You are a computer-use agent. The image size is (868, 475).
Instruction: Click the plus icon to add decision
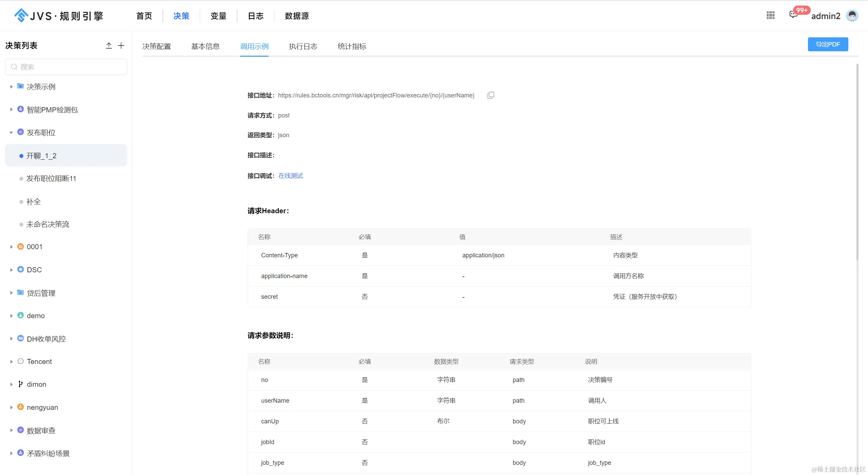pyautogui.click(x=121, y=45)
